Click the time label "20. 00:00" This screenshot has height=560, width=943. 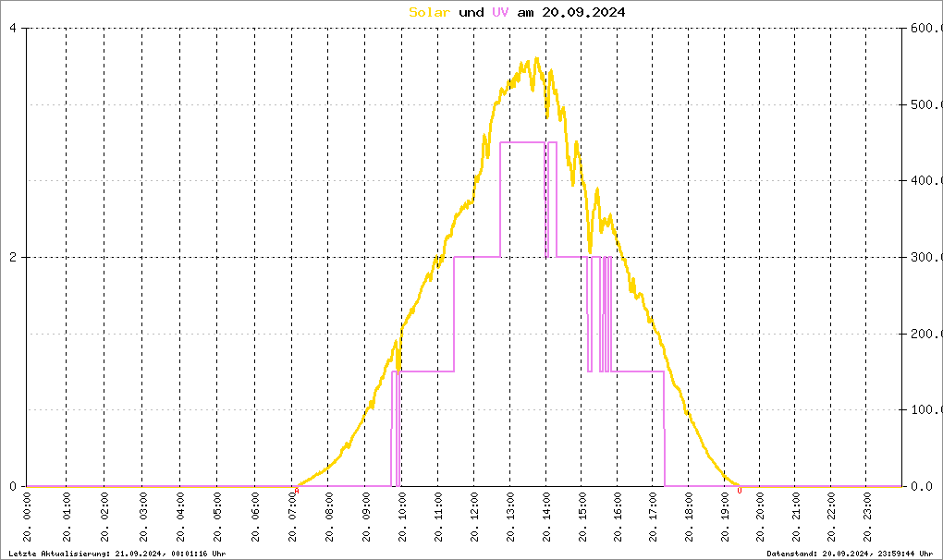pyautogui.click(x=27, y=517)
